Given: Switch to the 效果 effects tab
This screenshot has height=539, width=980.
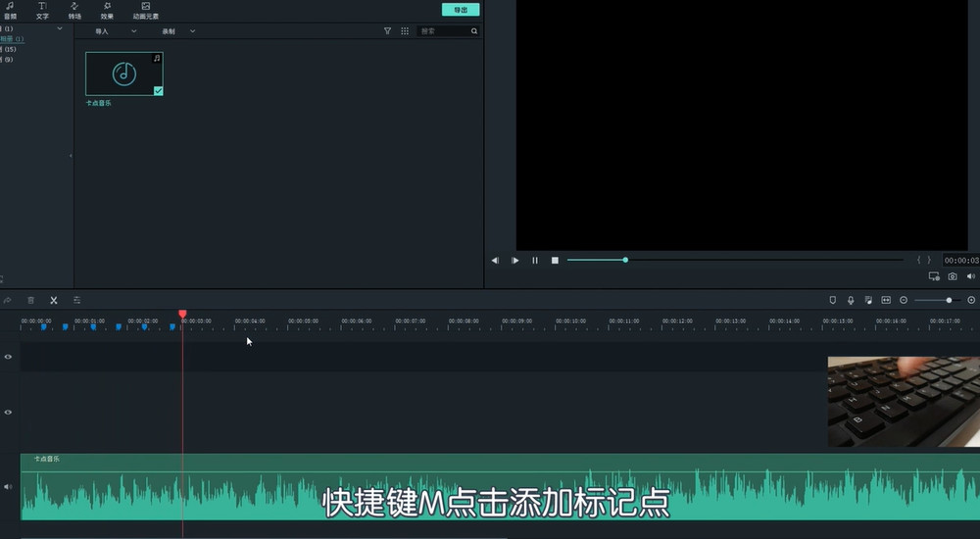Looking at the screenshot, I should click(x=107, y=11).
